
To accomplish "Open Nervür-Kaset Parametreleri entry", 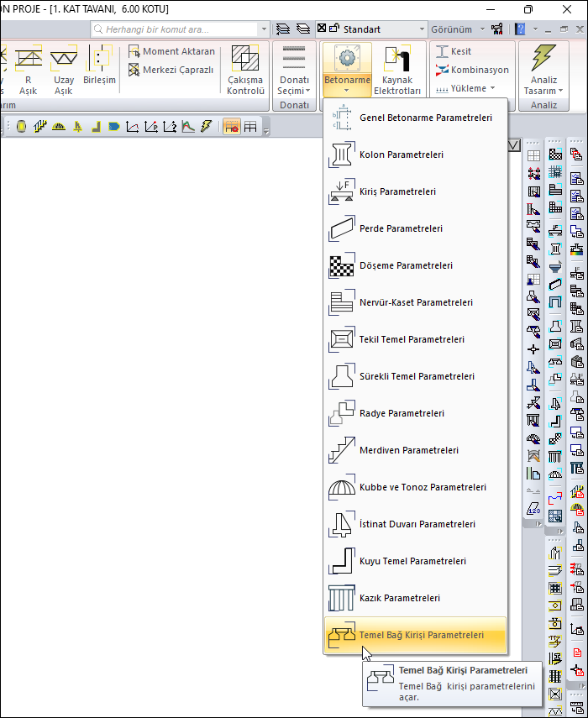I will 415,302.
